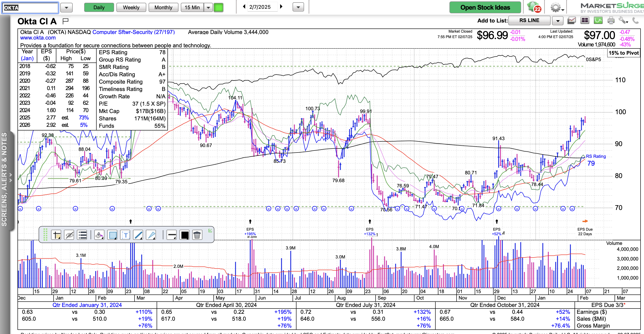Click the trash can delete icon
This screenshot has height=334, width=644.
pyautogui.click(x=197, y=235)
